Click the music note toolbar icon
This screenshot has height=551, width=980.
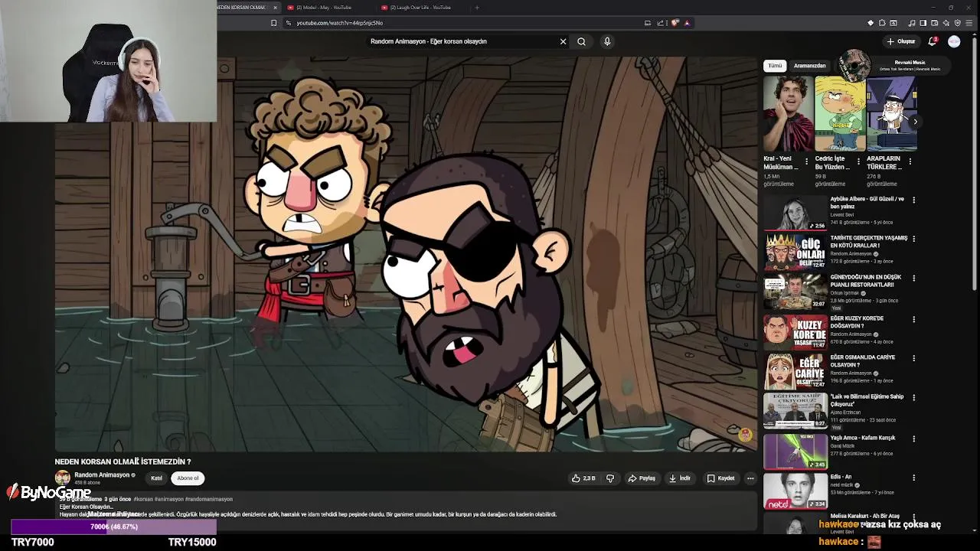click(911, 23)
